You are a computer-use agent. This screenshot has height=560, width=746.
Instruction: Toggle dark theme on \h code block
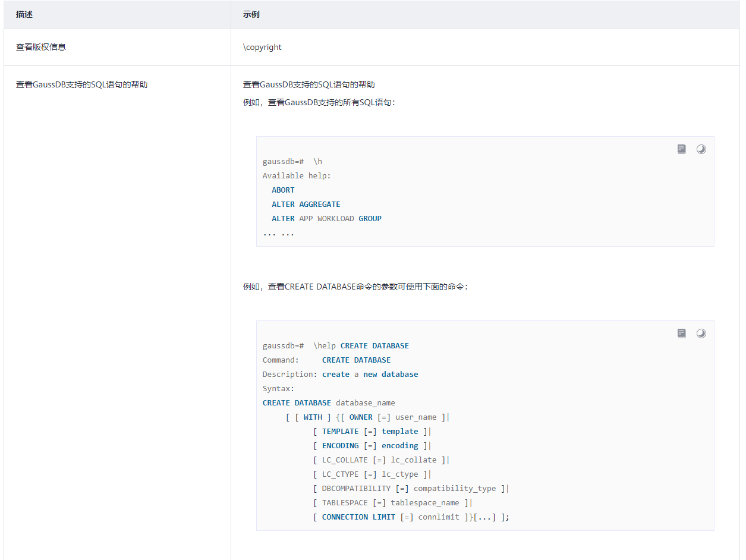pyautogui.click(x=701, y=149)
